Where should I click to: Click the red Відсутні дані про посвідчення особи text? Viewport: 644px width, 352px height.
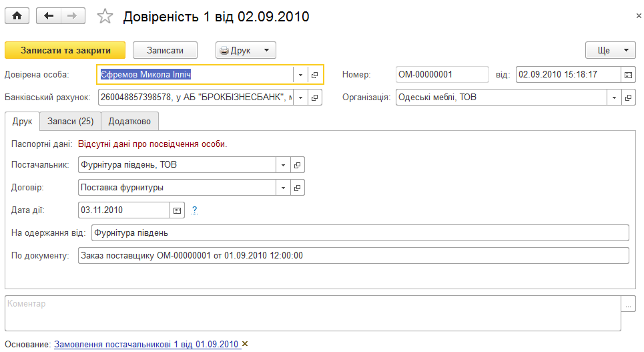[x=152, y=144]
